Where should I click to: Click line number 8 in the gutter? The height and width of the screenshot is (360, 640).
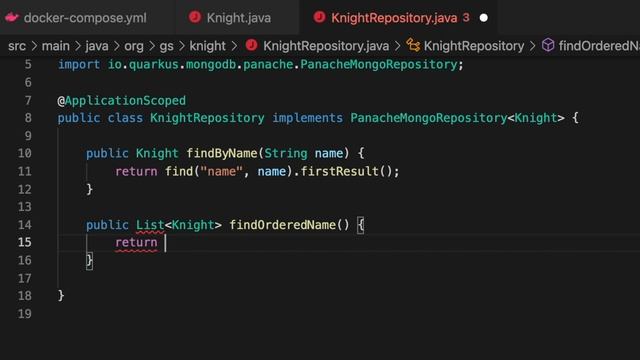[x=28, y=118]
